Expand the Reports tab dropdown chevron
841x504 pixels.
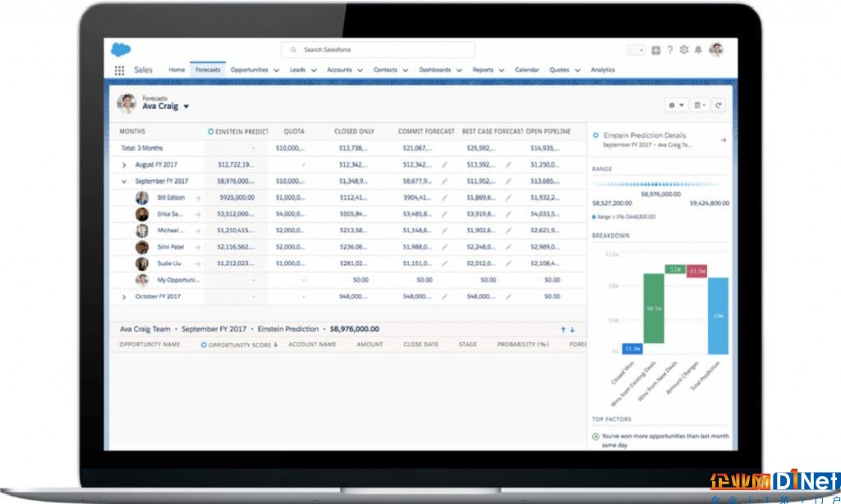pyautogui.click(x=502, y=71)
